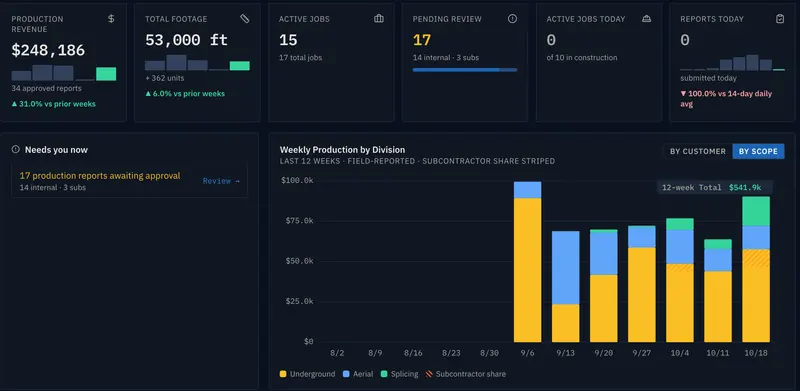
Task: Click the 9/27 week bar in chart
Action: pyautogui.click(x=641, y=284)
